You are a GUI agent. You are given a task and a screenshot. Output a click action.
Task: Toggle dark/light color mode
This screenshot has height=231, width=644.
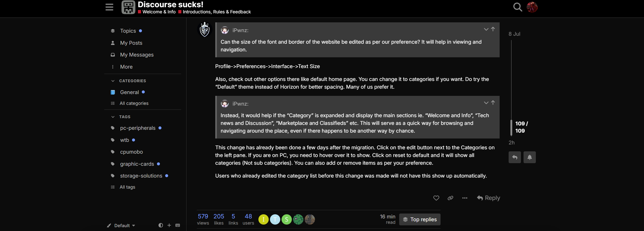[x=161, y=225]
